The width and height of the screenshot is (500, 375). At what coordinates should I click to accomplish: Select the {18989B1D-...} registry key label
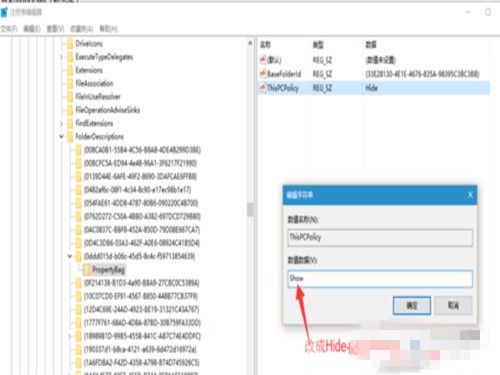click(142, 336)
